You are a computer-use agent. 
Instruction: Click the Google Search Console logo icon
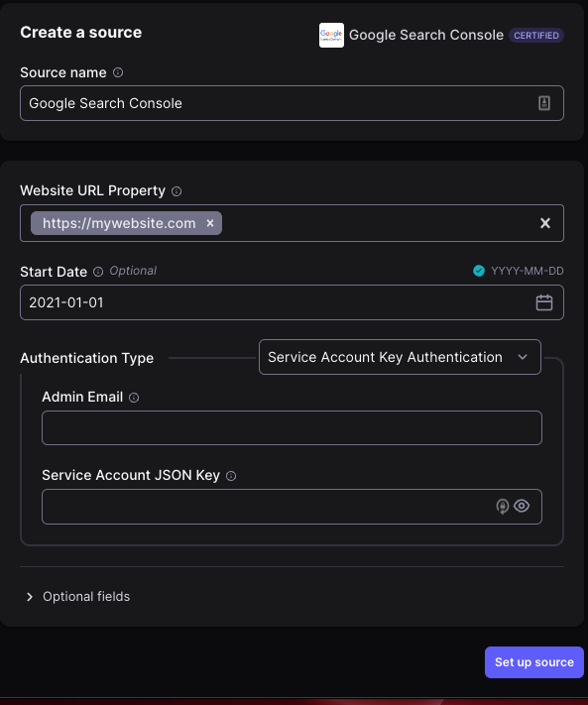point(331,35)
